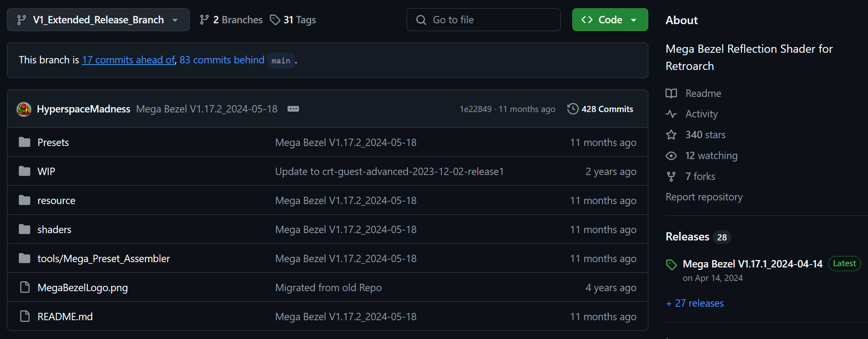The width and height of the screenshot is (868, 339).
Task: Click the folder icon for shaders
Action: coord(25,229)
